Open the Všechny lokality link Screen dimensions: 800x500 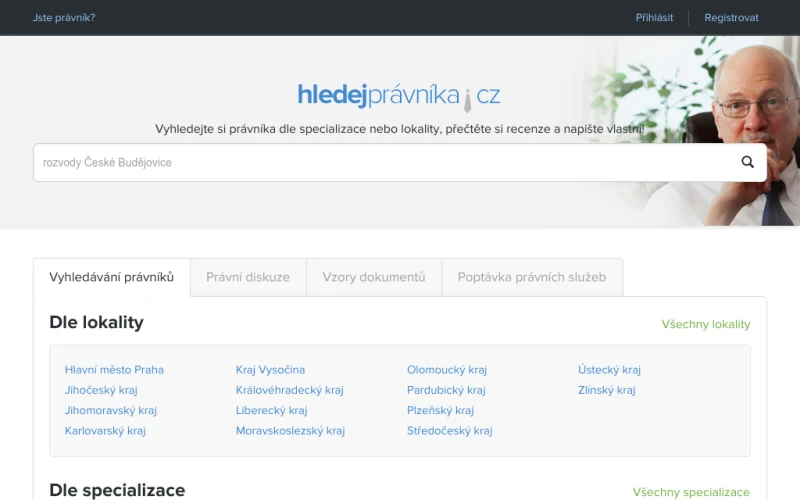(706, 324)
